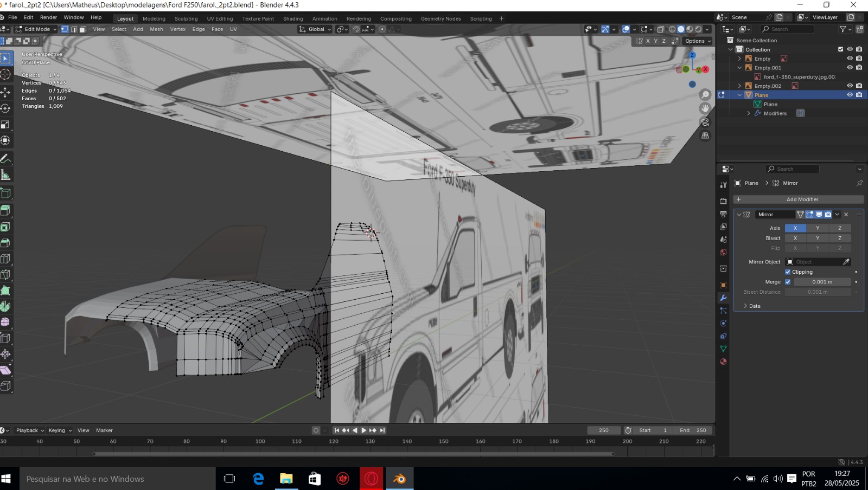The width and height of the screenshot is (868, 490).
Task: Open the Material properties tab
Action: click(723, 362)
